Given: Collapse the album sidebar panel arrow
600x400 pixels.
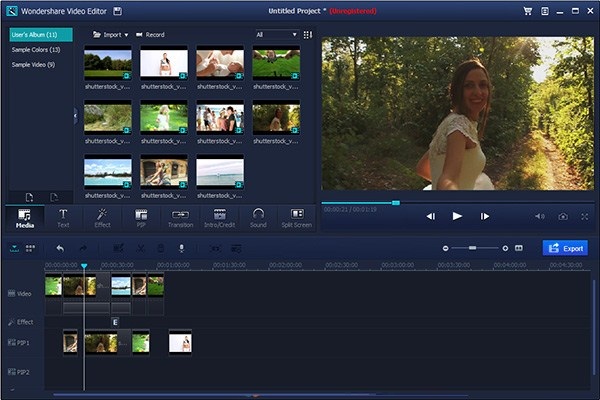Looking at the screenshot, I should click(x=75, y=117).
